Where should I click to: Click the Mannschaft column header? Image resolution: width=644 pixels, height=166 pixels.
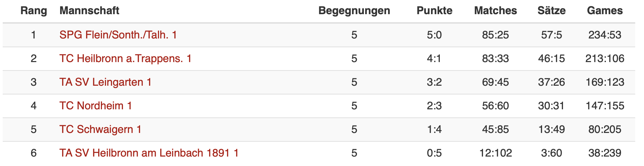pyautogui.click(x=89, y=11)
